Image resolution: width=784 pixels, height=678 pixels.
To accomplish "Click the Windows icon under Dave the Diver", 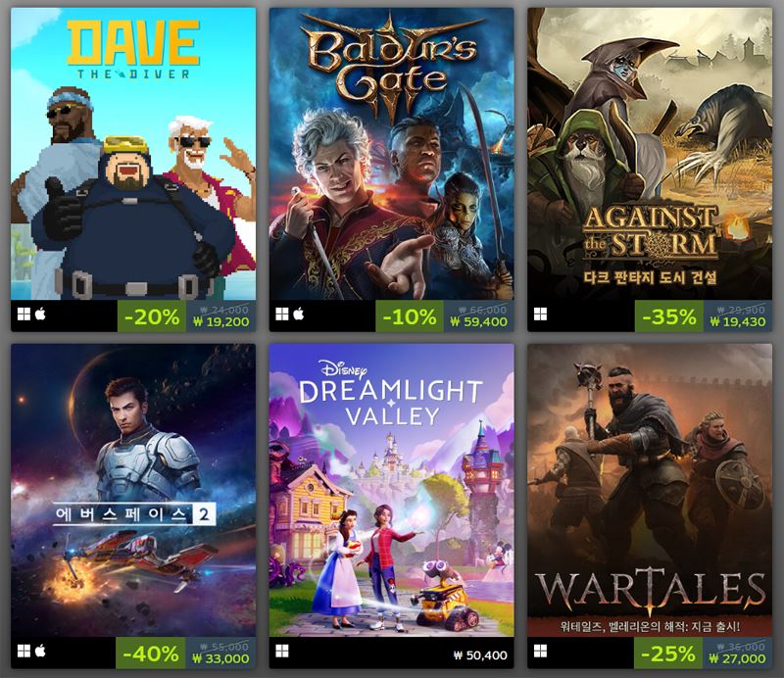I will pos(24,314).
